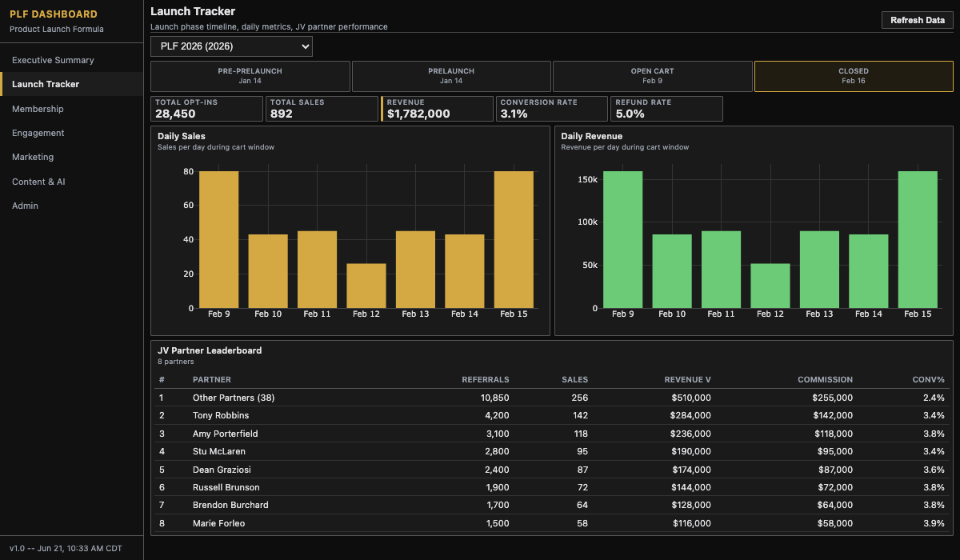
Task: Select the Pre-Prelaunch phase card
Action: pyautogui.click(x=250, y=76)
